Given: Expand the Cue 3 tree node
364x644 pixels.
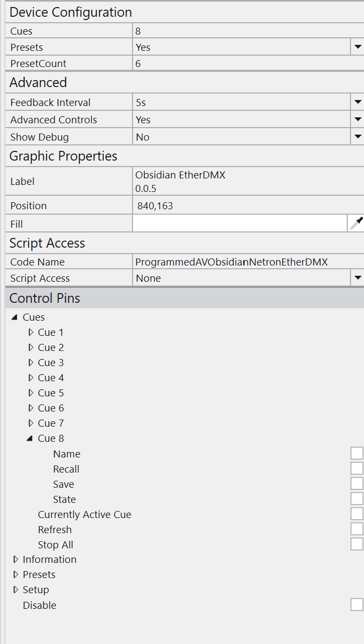Looking at the screenshot, I should 30,363.
